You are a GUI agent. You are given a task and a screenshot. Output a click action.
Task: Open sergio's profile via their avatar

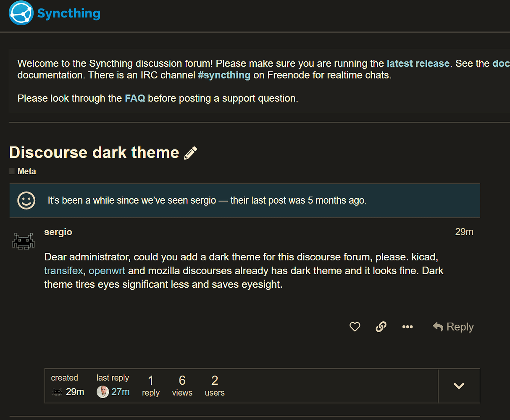click(x=24, y=241)
